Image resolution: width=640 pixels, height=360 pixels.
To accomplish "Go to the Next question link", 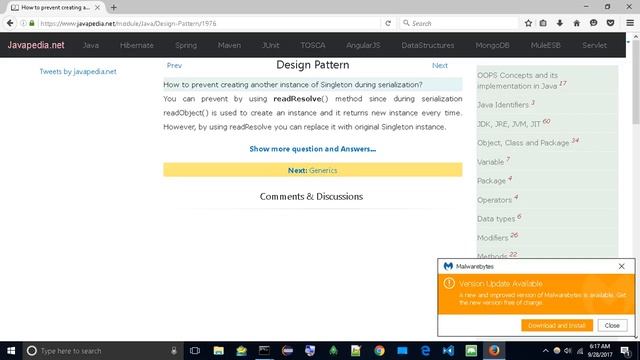I will 440,65.
